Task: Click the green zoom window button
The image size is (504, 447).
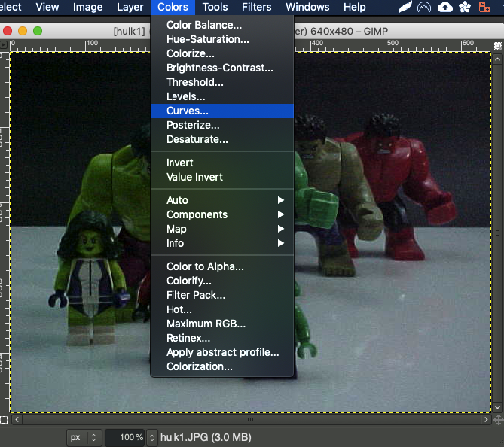Action: [38, 31]
